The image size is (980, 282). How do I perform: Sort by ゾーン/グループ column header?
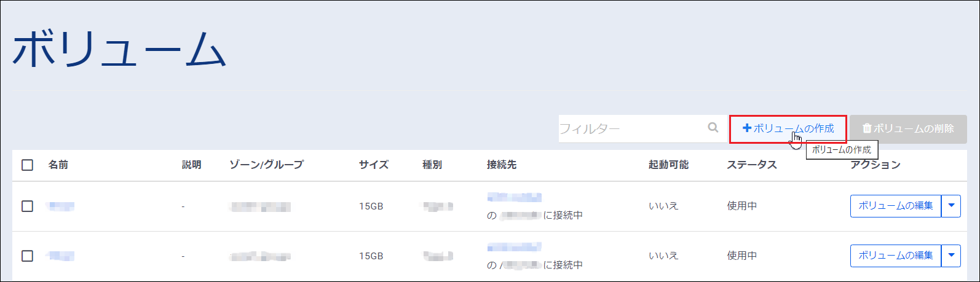tap(266, 165)
